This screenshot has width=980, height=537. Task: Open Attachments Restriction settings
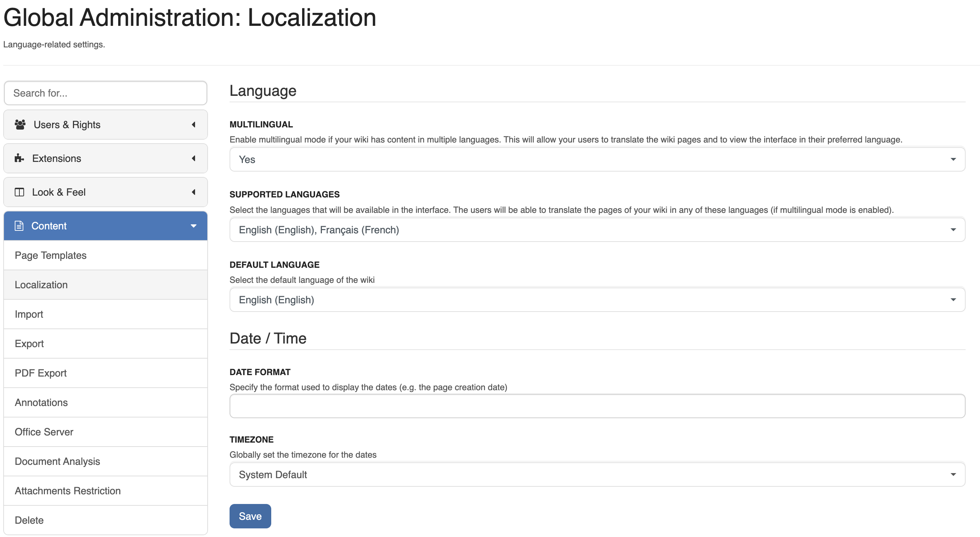point(105,491)
